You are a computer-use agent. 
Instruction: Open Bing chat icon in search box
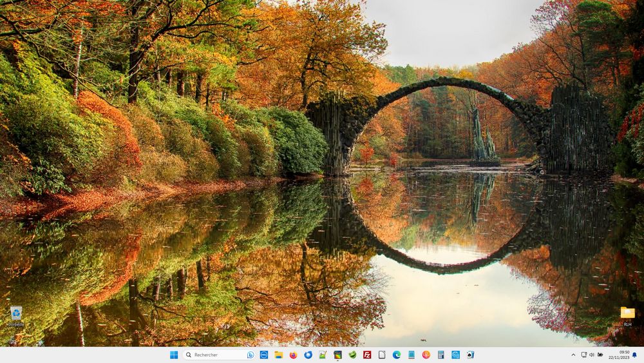click(x=250, y=355)
